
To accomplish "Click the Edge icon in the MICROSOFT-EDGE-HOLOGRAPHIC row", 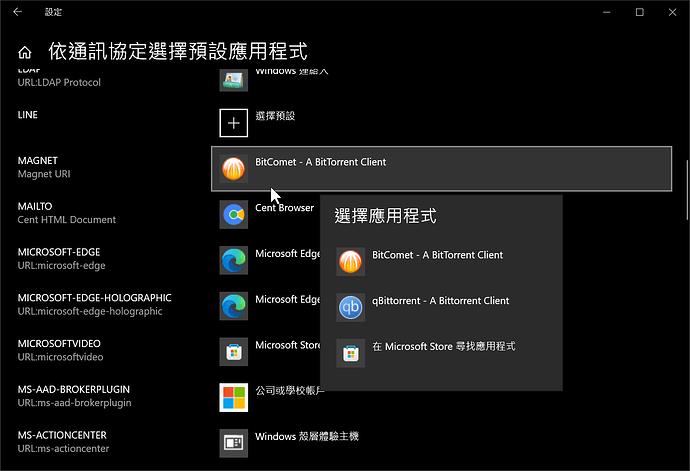I will click(234, 306).
